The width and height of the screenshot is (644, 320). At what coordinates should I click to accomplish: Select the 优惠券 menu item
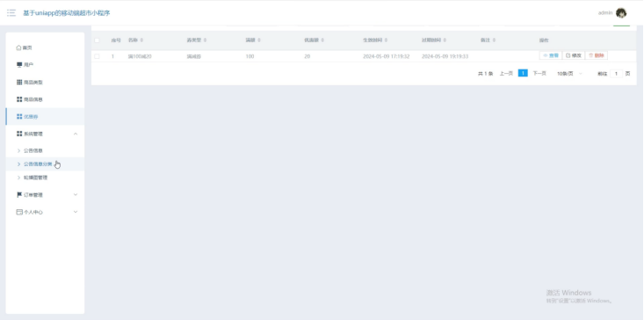coord(45,117)
